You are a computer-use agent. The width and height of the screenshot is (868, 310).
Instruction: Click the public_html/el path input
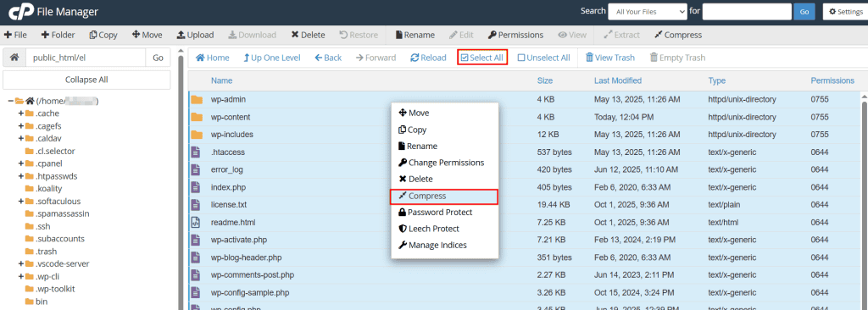(86, 58)
